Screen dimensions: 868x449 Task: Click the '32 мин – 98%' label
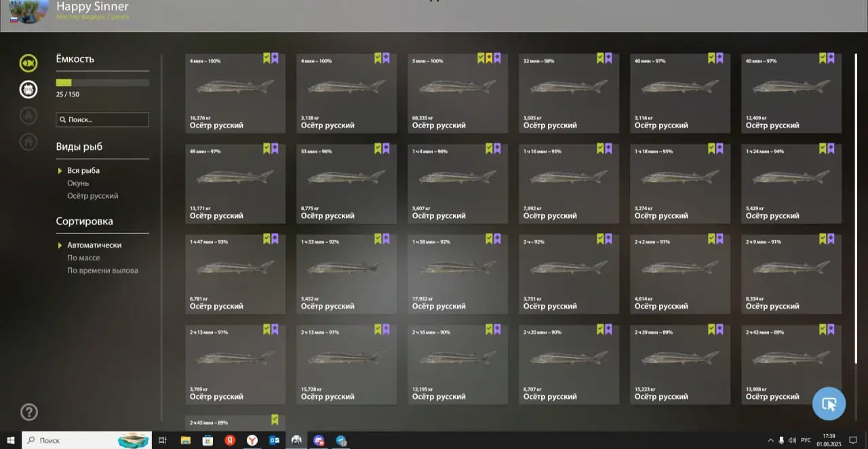[x=538, y=61]
